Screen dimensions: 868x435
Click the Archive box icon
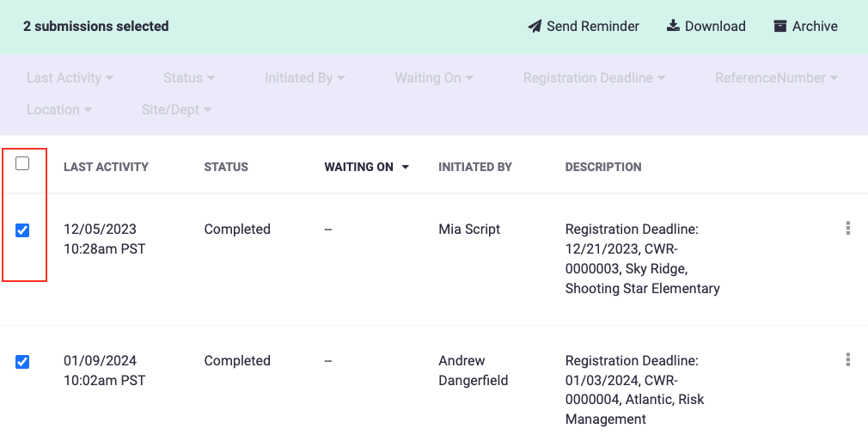point(780,26)
